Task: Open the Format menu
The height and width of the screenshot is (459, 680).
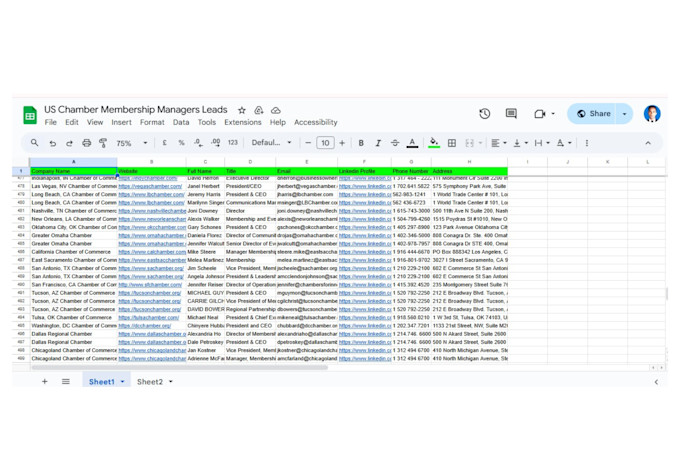Action: coord(152,122)
